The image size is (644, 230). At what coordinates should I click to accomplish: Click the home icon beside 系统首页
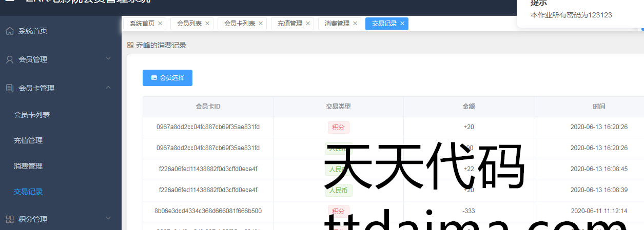pyautogui.click(x=10, y=31)
